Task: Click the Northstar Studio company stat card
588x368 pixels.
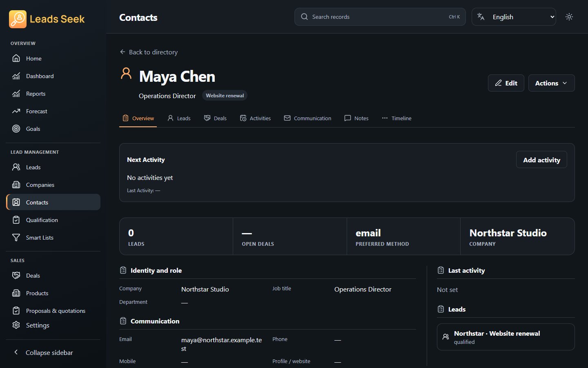Action: (x=517, y=236)
